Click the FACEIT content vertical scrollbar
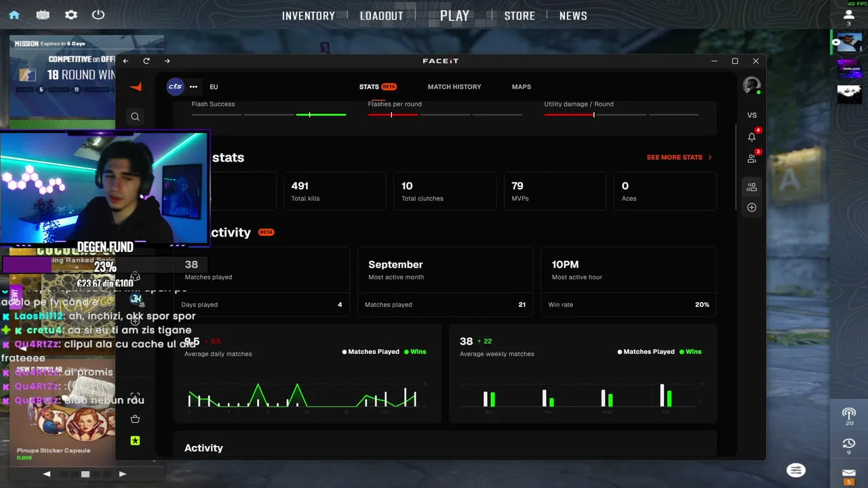Screen dimensions: 868x488 (x=736, y=167)
